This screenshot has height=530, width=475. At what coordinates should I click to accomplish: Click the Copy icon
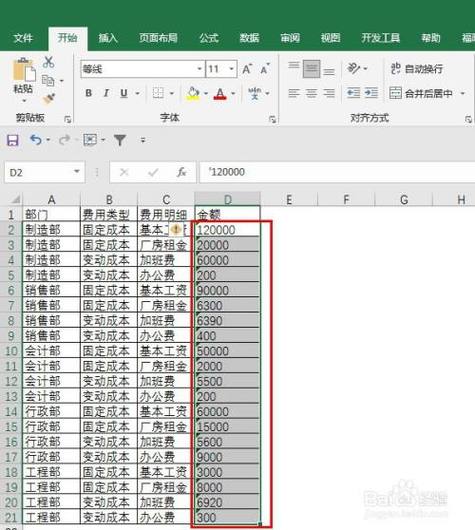tap(48, 80)
